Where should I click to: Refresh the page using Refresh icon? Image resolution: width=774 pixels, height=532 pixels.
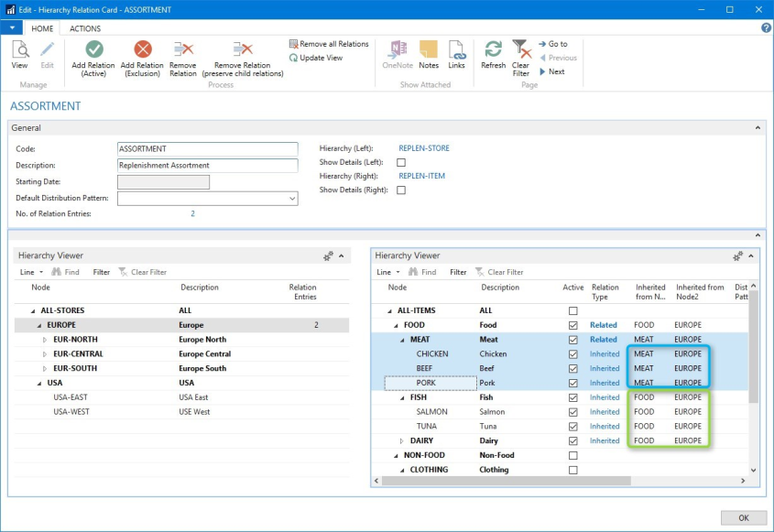493,50
